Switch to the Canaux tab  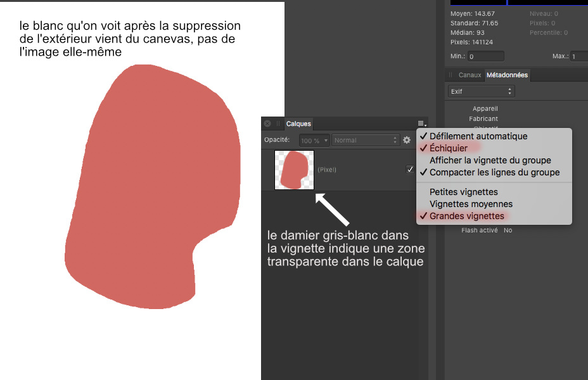coord(470,75)
